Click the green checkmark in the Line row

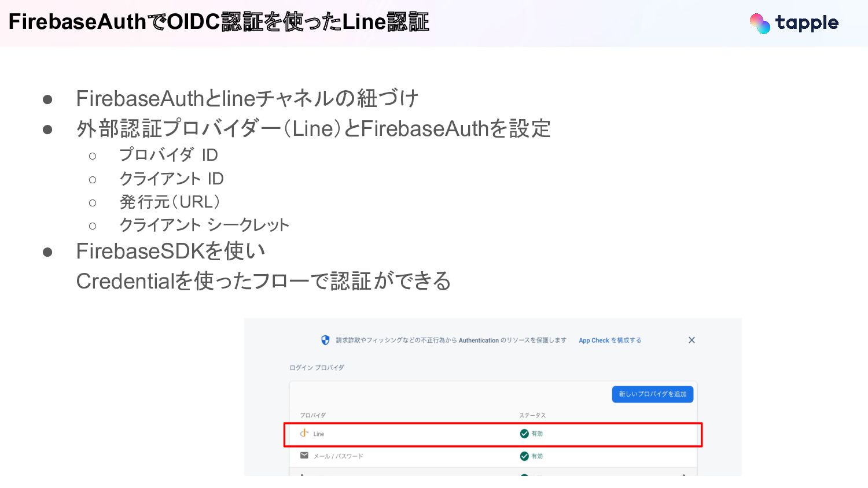pos(524,434)
